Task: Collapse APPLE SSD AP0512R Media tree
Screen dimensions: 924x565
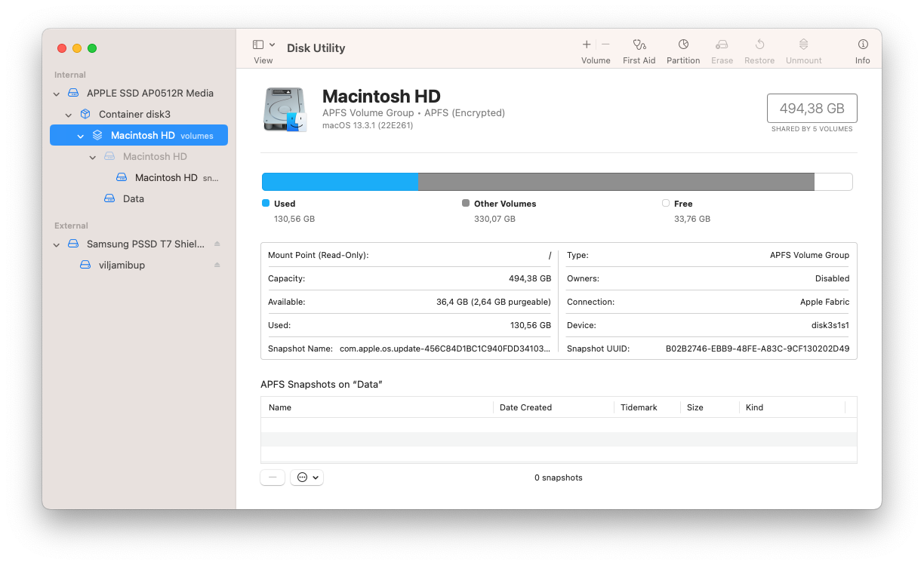Action: (x=57, y=94)
